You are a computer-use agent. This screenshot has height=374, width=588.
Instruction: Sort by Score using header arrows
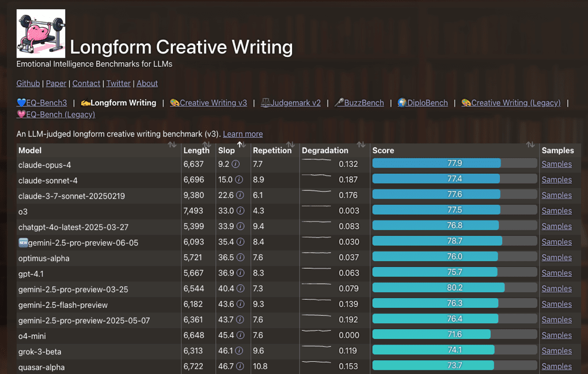530,145
